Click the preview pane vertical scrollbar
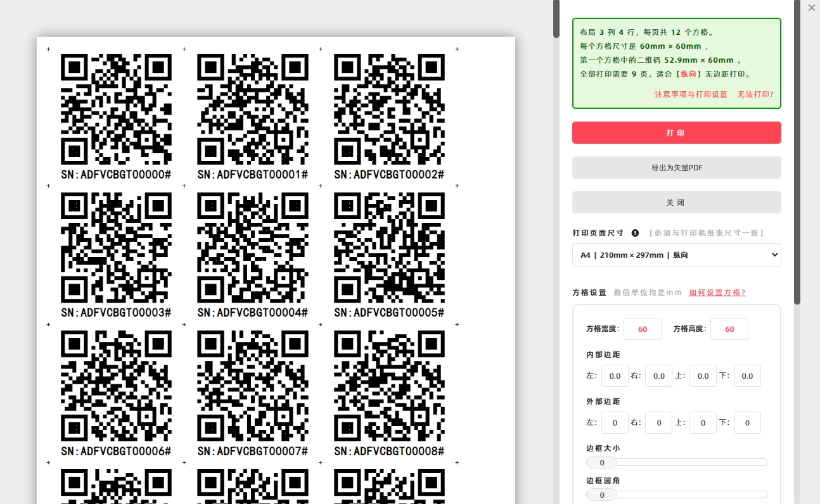Image resolution: width=820 pixels, height=504 pixels. [x=556, y=19]
